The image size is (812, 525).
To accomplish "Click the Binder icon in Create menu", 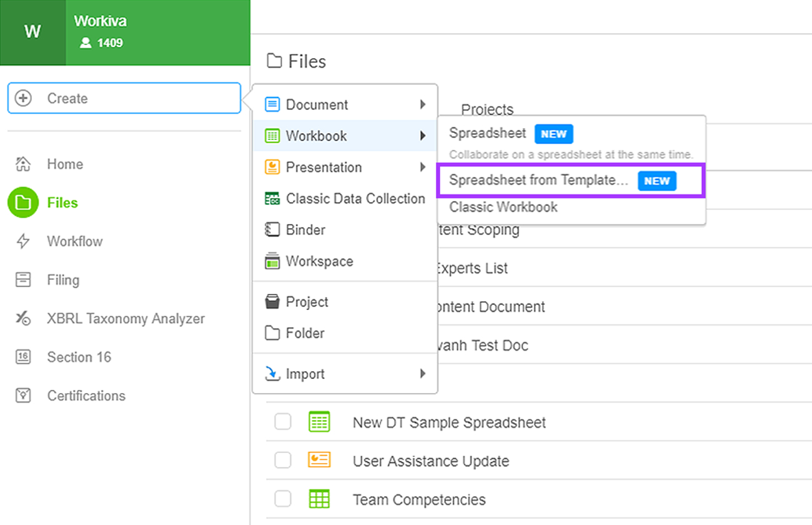I will [272, 230].
